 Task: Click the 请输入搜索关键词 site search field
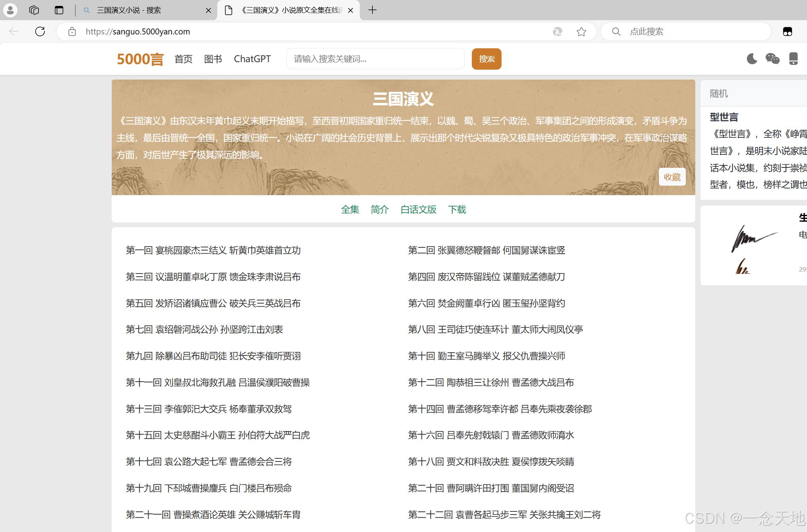pyautogui.click(x=376, y=59)
